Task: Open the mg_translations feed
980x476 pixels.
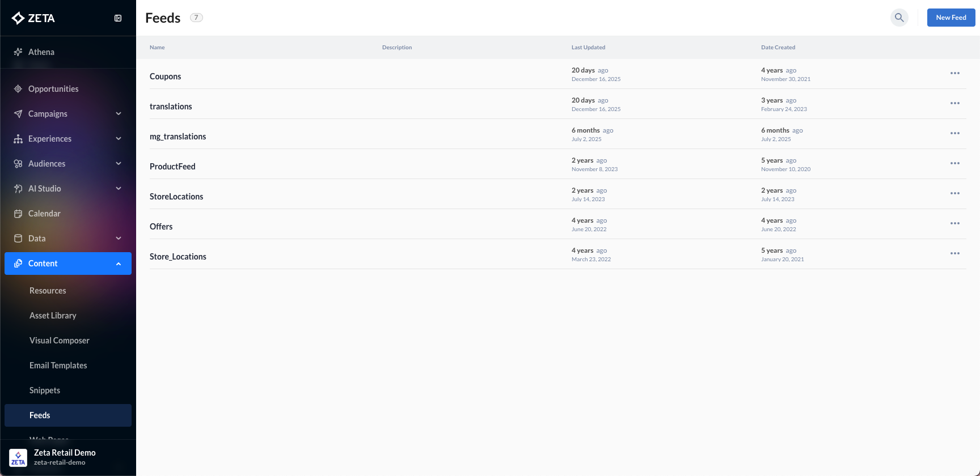Action: [178, 137]
